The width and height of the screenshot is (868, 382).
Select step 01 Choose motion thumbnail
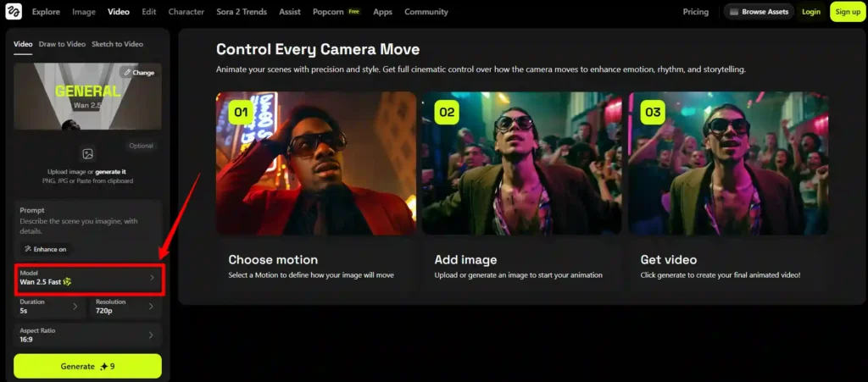pos(316,163)
